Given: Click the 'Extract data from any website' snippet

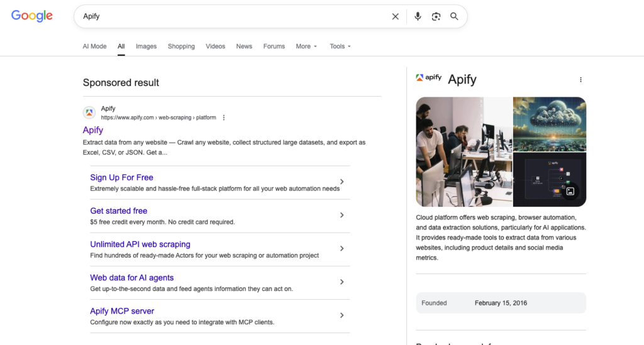Looking at the screenshot, I should click(x=225, y=147).
